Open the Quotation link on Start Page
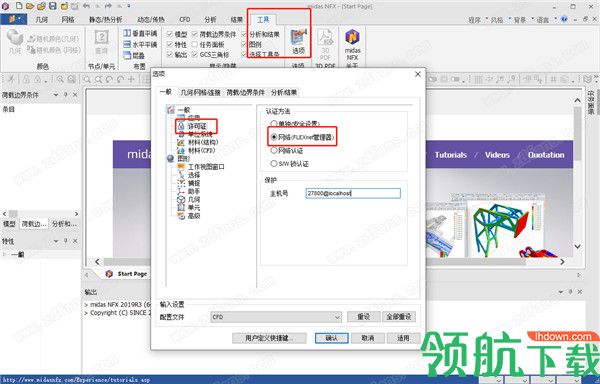 click(x=546, y=155)
